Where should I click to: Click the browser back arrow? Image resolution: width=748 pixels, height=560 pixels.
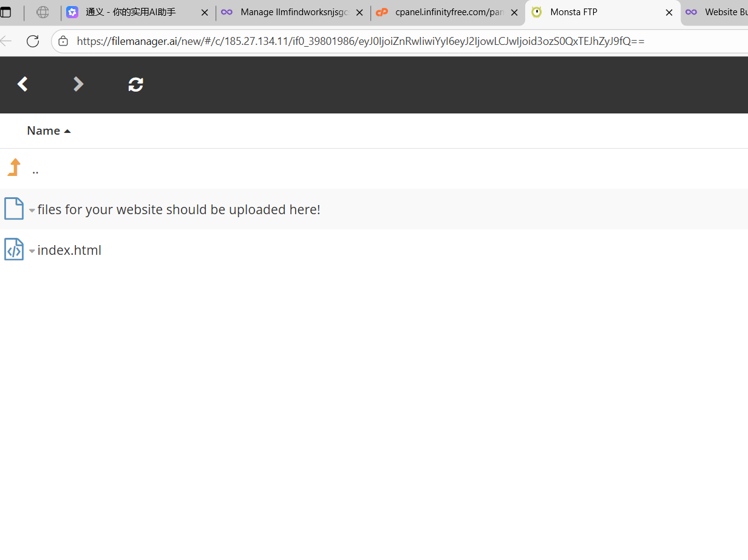pos(6,41)
